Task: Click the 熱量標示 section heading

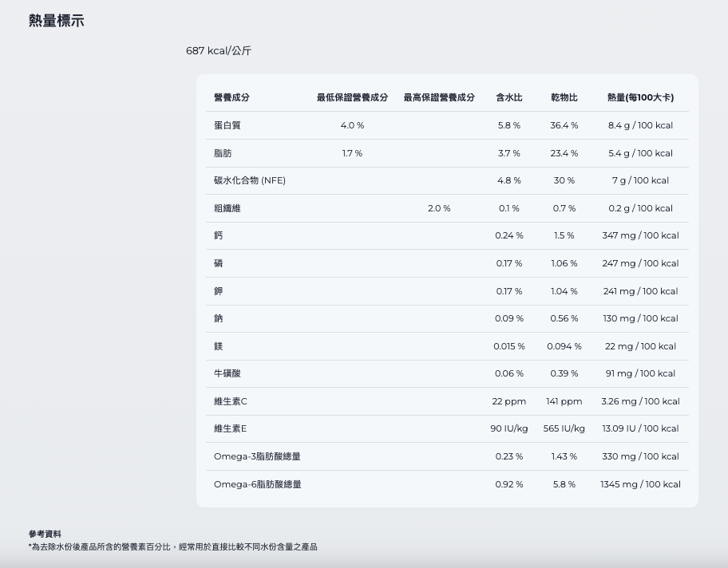Action: click(56, 22)
